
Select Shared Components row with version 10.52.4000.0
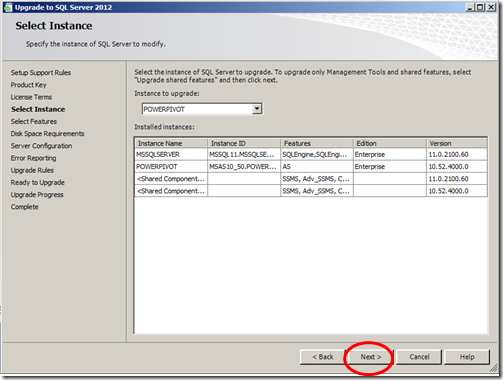point(311,191)
